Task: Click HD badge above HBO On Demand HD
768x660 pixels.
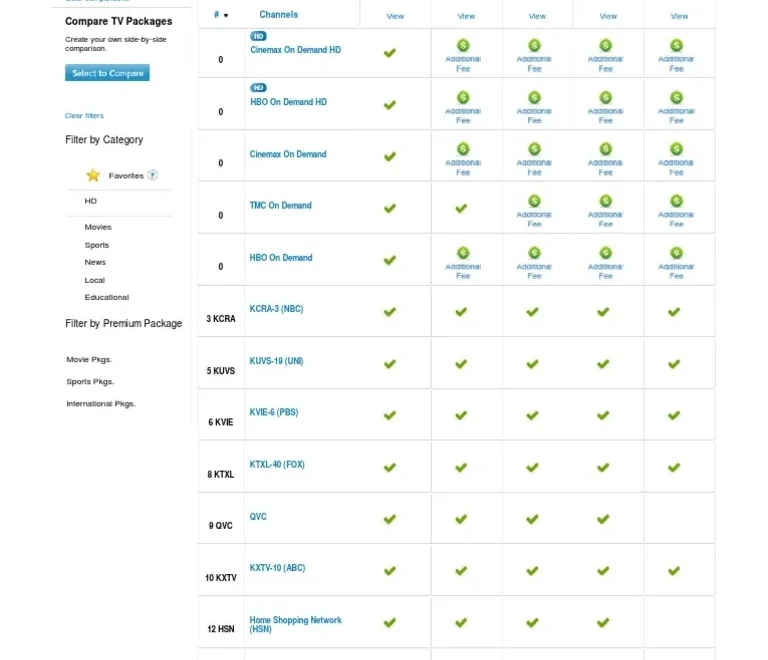Action: coord(258,88)
